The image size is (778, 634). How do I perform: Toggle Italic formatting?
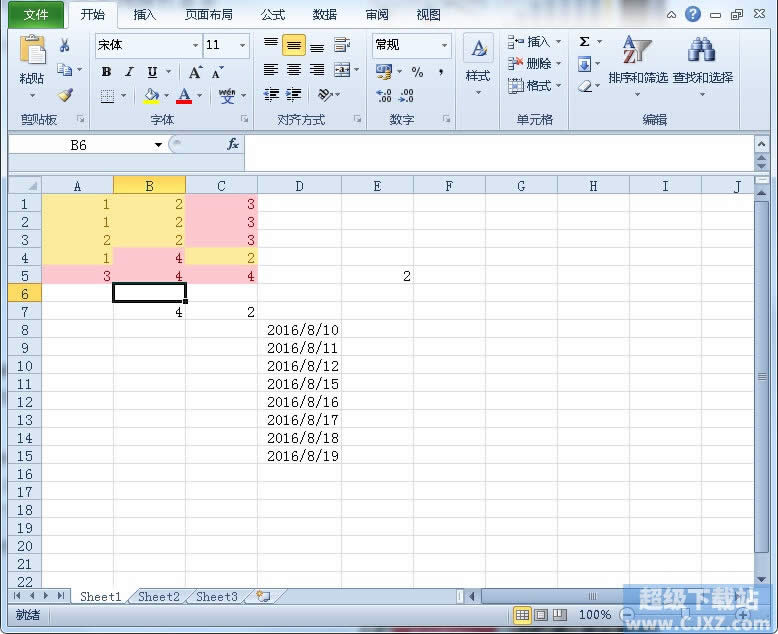[x=130, y=72]
